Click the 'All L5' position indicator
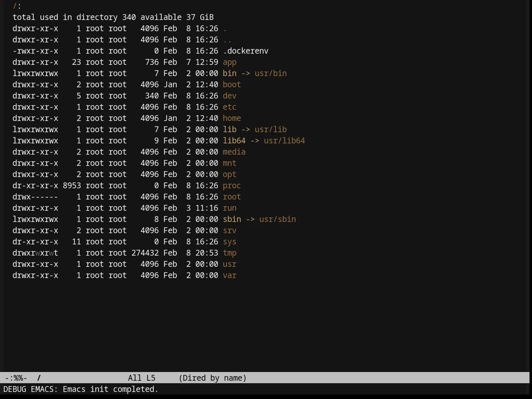532x399 pixels. 142,378
